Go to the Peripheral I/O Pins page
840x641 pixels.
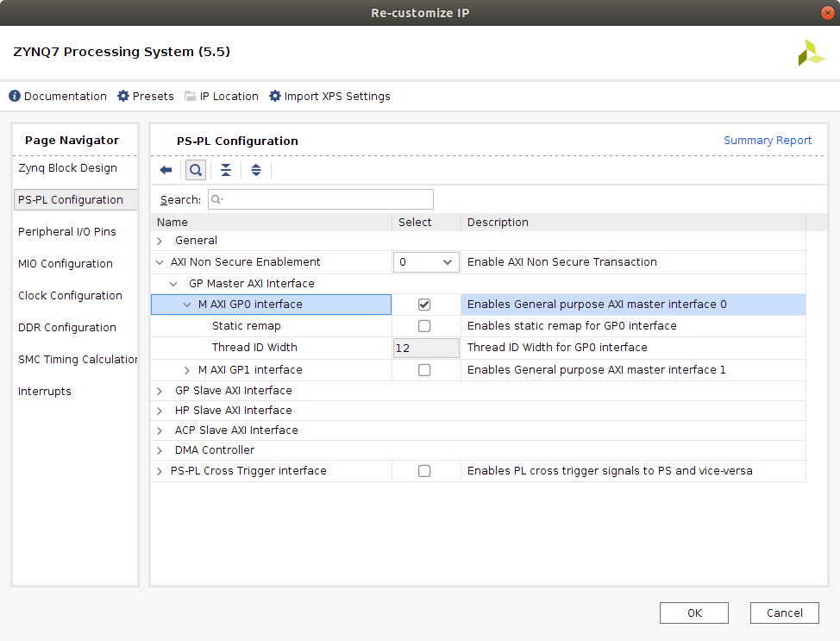67,231
